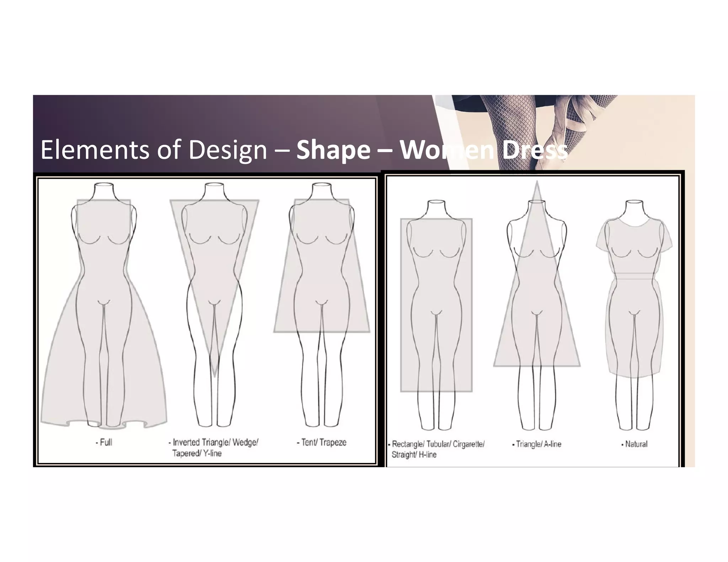The width and height of the screenshot is (728, 562).
Task: Select the Rectangle silhouette figure
Action: coord(437,315)
